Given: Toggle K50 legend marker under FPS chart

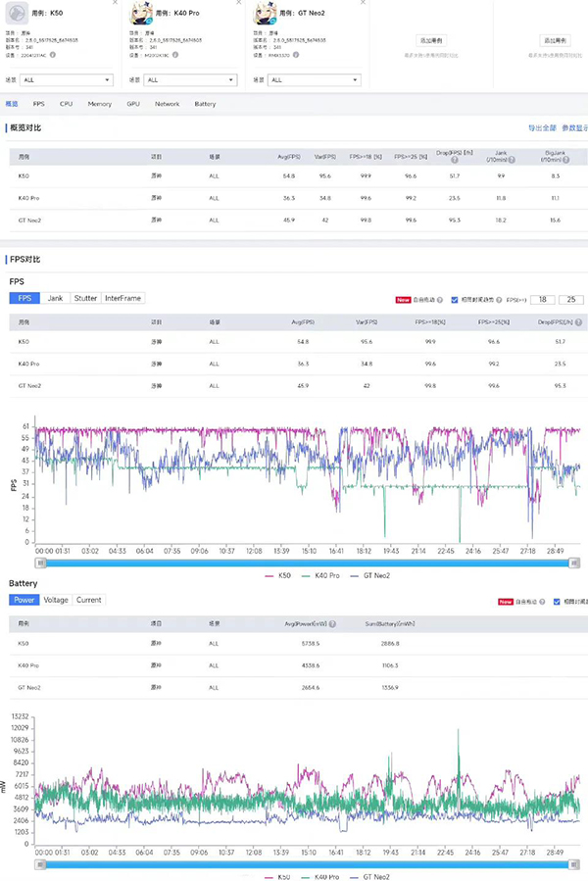Looking at the screenshot, I should pyautogui.click(x=274, y=575).
